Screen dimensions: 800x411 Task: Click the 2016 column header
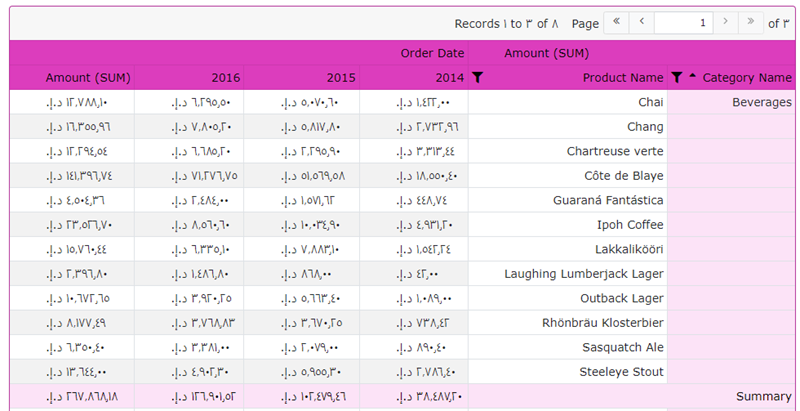[x=225, y=78]
